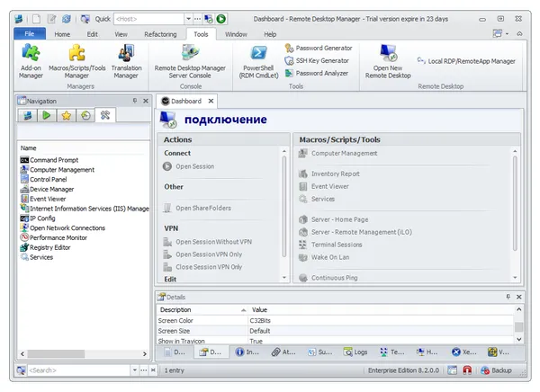Run the Password Analyzer
The width and height of the screenshot is (540, 392).
click(317, 73)
